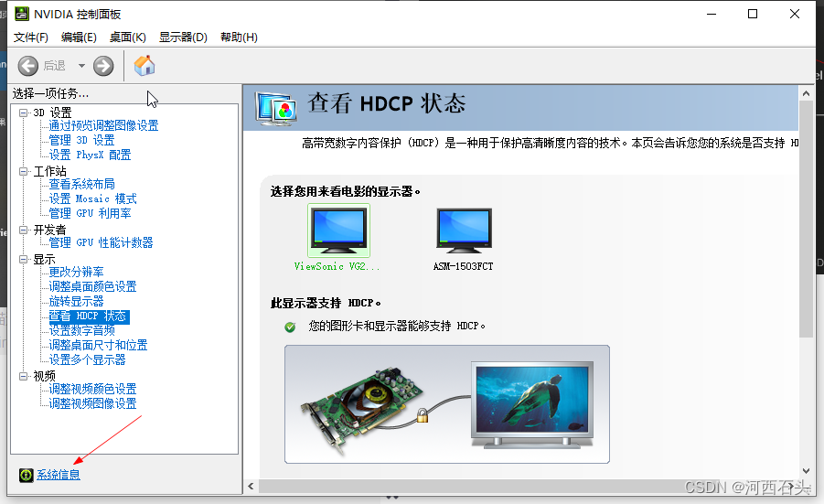Click the HDCP status header icon

point(277,107)
